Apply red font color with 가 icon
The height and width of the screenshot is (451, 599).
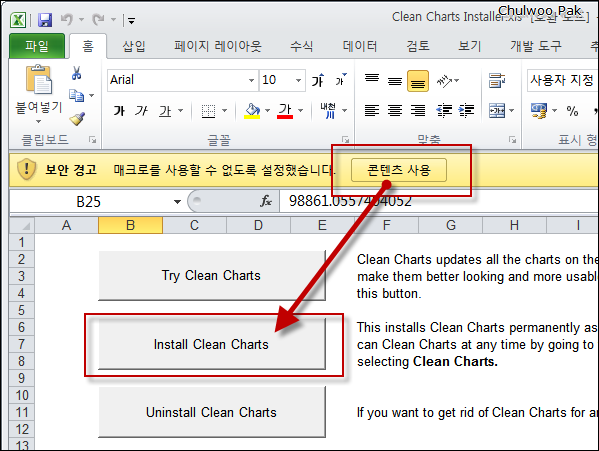click(x=285, y=111)
